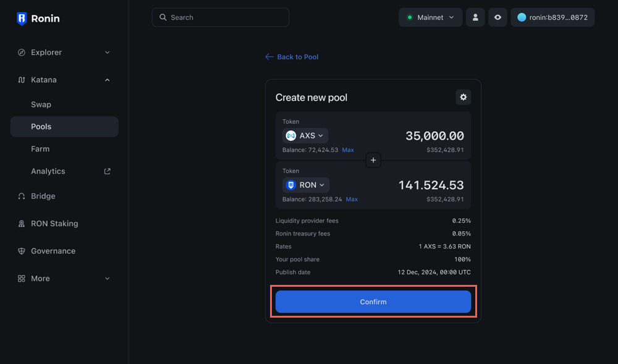Toggle balance visibility with the eye icon

(x=497, y=17)
